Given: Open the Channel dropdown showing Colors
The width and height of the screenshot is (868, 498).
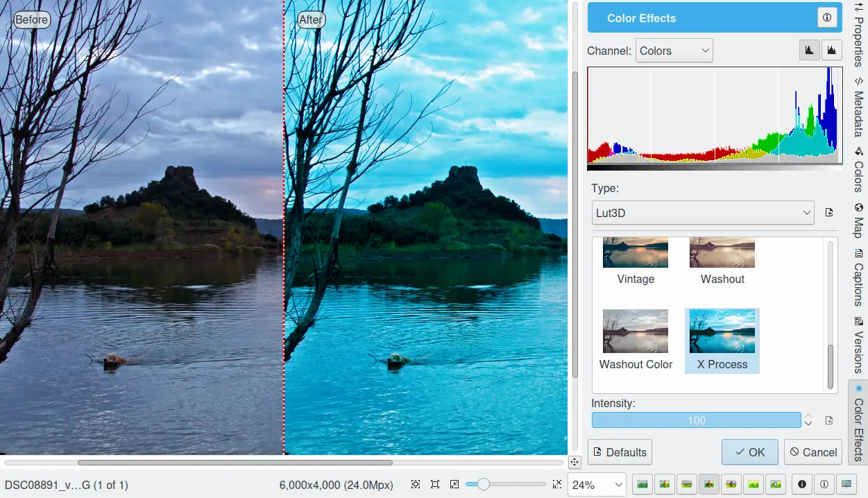Looking at the screenshot, I should pos(674,51).
